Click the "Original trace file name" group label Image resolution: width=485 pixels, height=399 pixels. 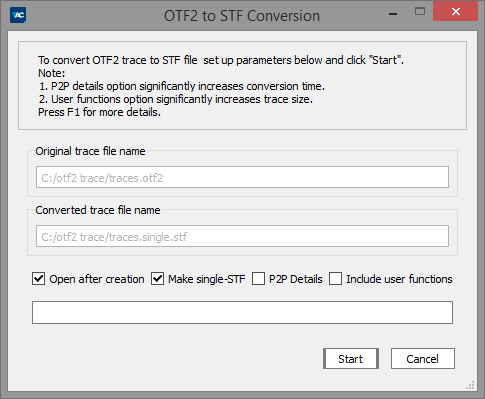90,151
